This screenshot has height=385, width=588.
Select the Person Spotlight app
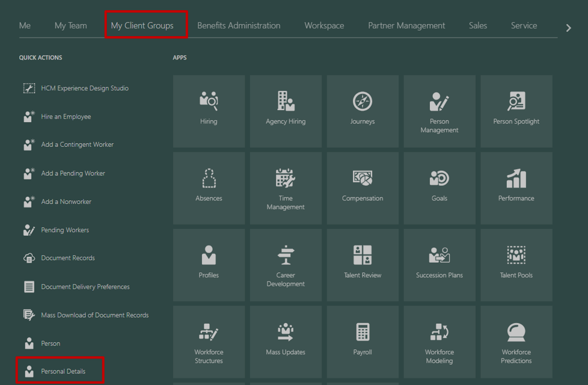pyautogui.click(x=516, y=111)
